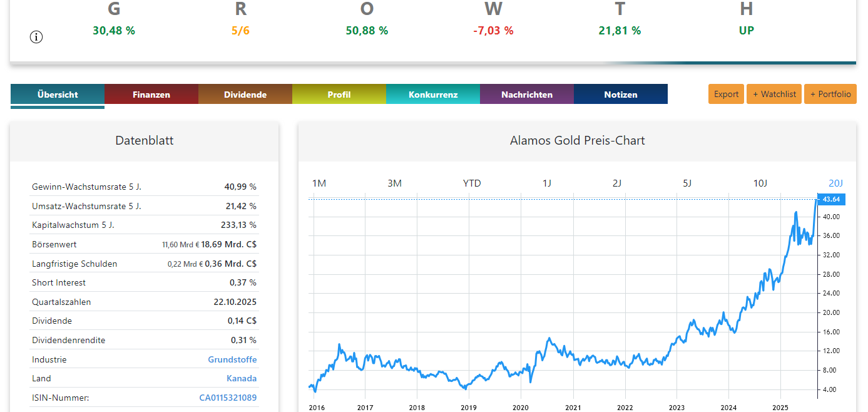Go to the Konkurrenz tab

[x=433, y=95]
